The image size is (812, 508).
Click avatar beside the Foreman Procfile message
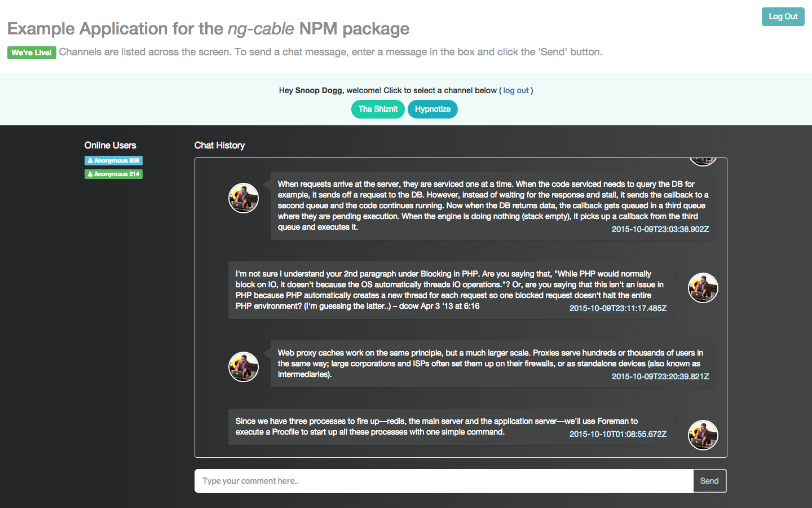tap(703, 435)
